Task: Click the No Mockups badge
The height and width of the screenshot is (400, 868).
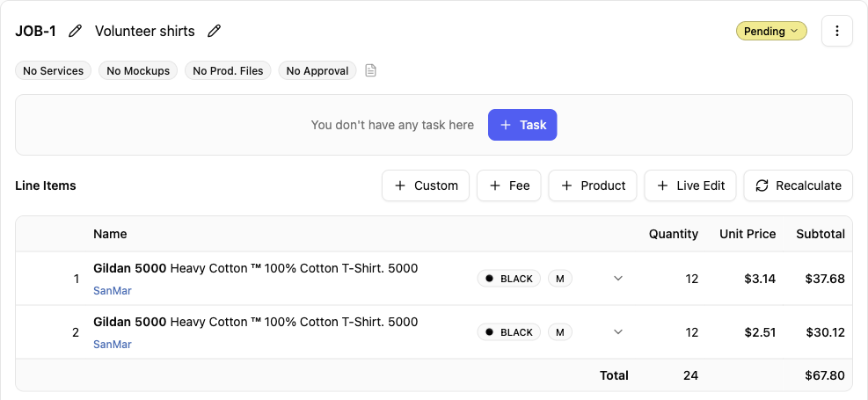Action: (138, 71)
